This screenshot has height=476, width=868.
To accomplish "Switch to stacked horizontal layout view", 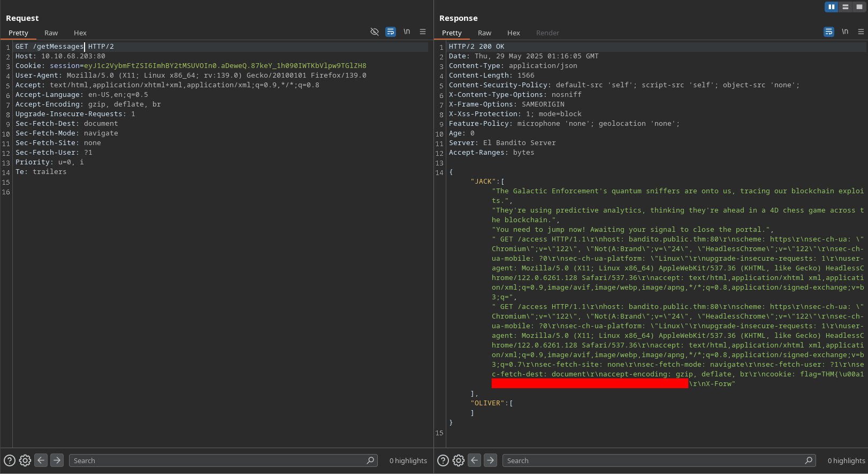I will [846, 7].
